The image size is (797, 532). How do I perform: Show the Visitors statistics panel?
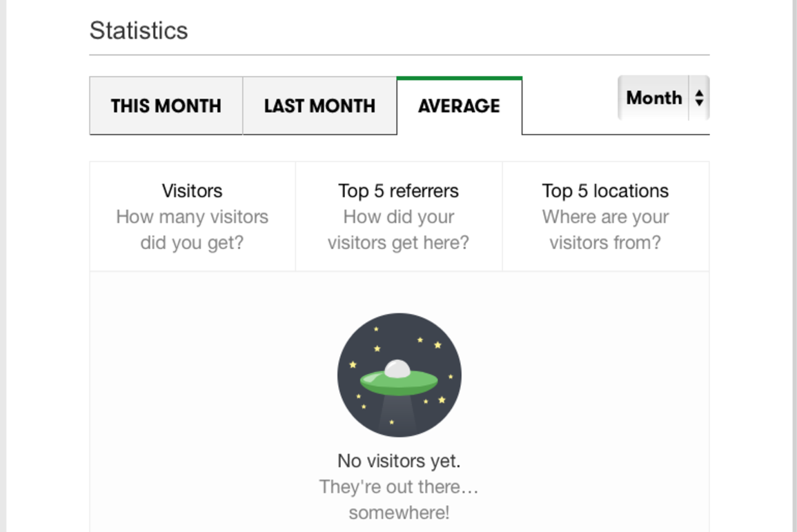[192, 217]
